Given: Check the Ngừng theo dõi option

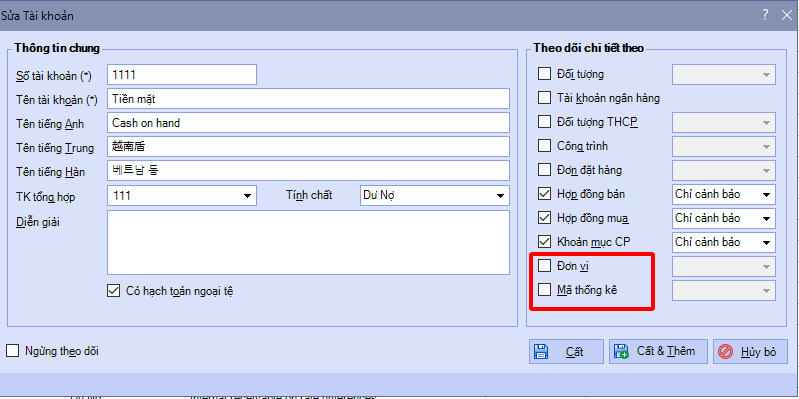Looking at the screenshot, I should pos(12,351).
